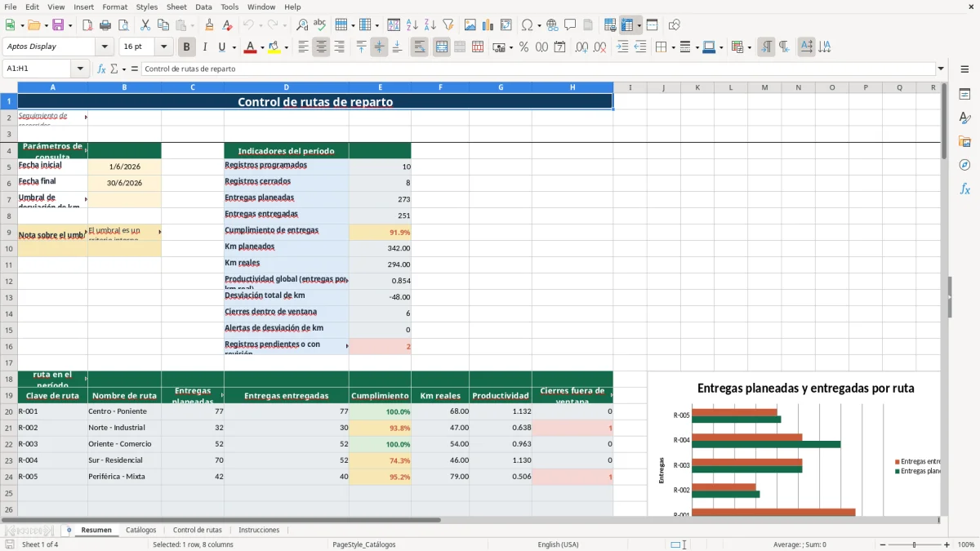Open the font name dropdown
The image size is (980, 551).
click(106, 47)
